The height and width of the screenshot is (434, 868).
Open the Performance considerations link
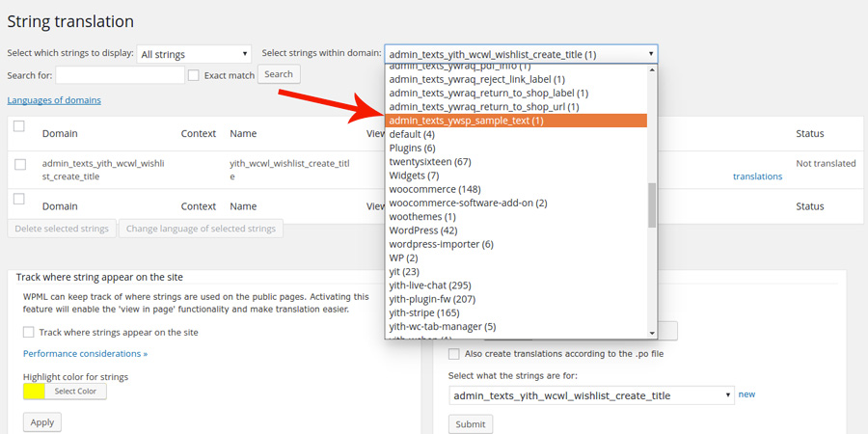(85, 353)
